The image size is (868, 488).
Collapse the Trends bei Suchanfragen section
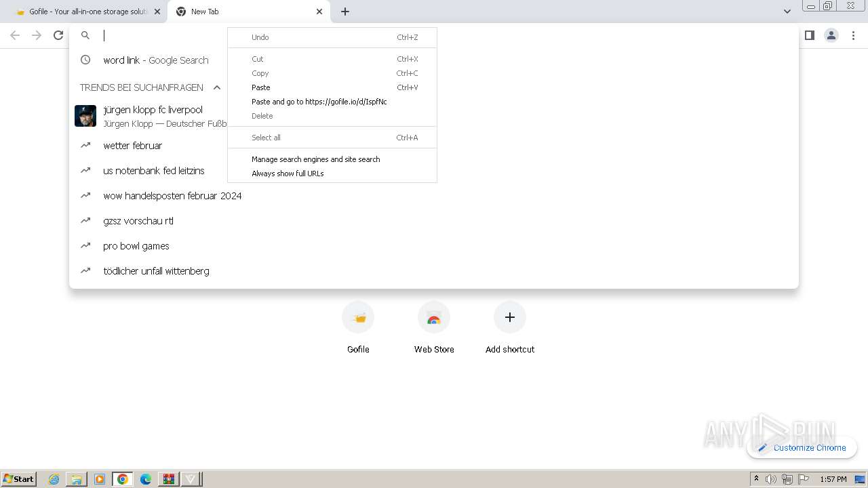pos(217,87)
